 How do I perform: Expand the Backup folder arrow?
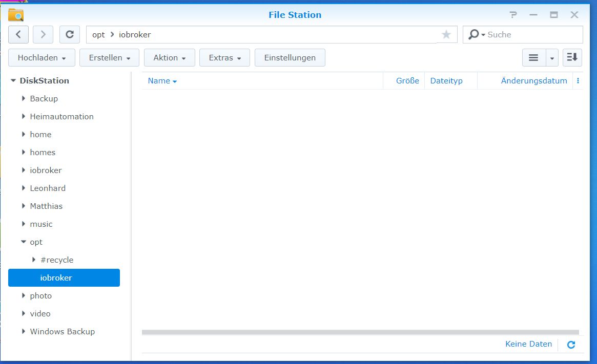click(24, 98)
